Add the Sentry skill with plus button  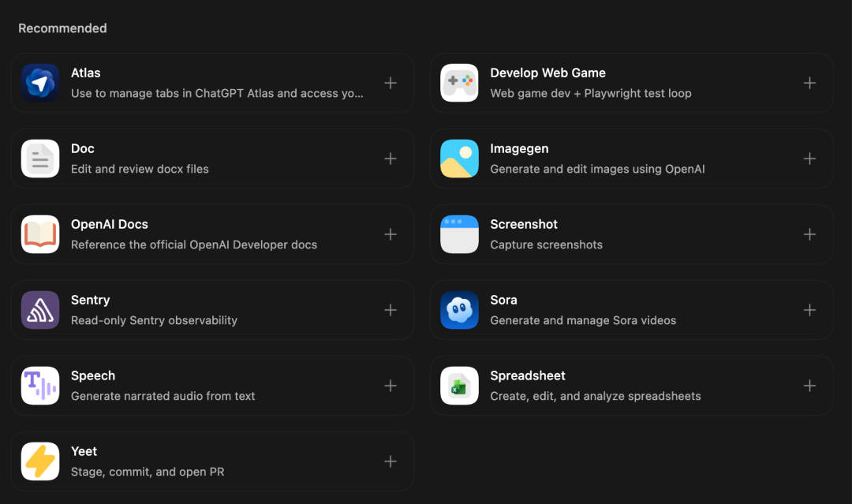[390, 310]
